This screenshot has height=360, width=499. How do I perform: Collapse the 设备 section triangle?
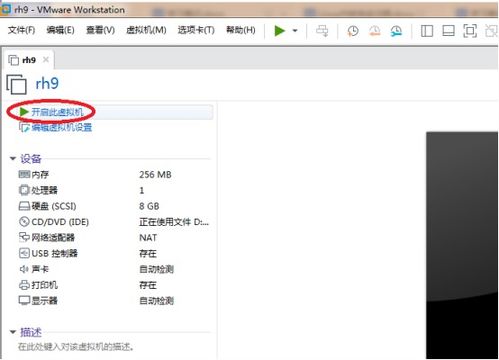click(13, 158)
